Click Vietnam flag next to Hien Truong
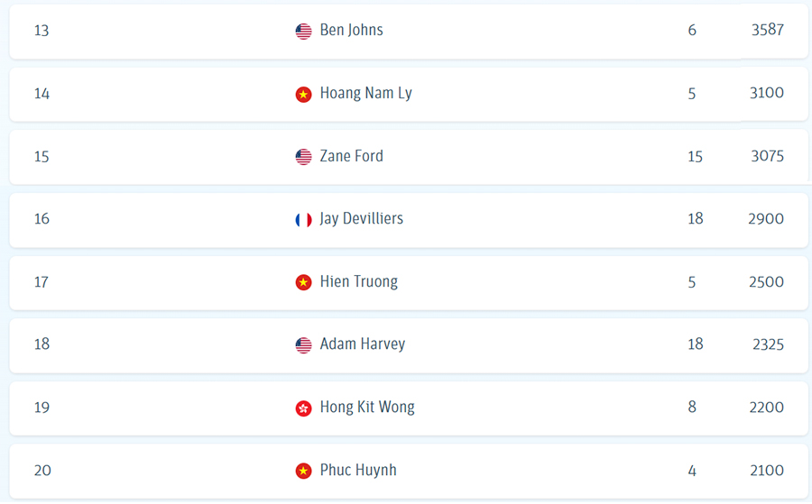The height and width of the screenshot is (504, 812). pyautogui.click(x=303, y=282)
